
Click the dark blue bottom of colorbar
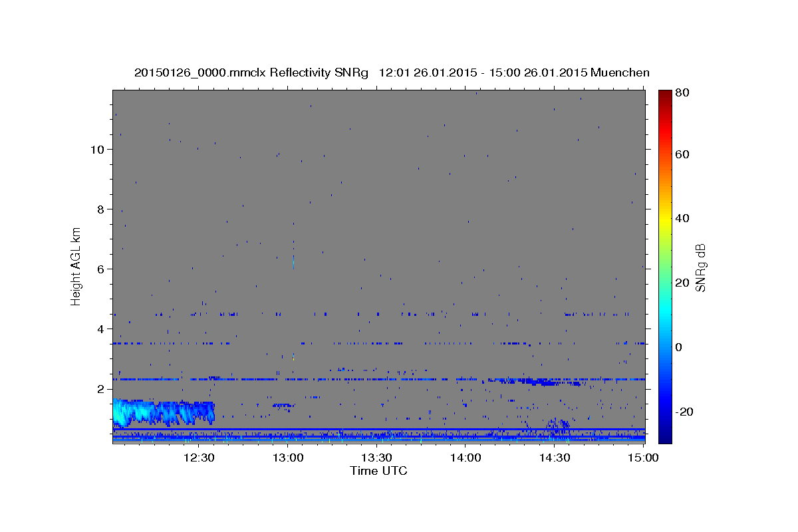[665, 436]
